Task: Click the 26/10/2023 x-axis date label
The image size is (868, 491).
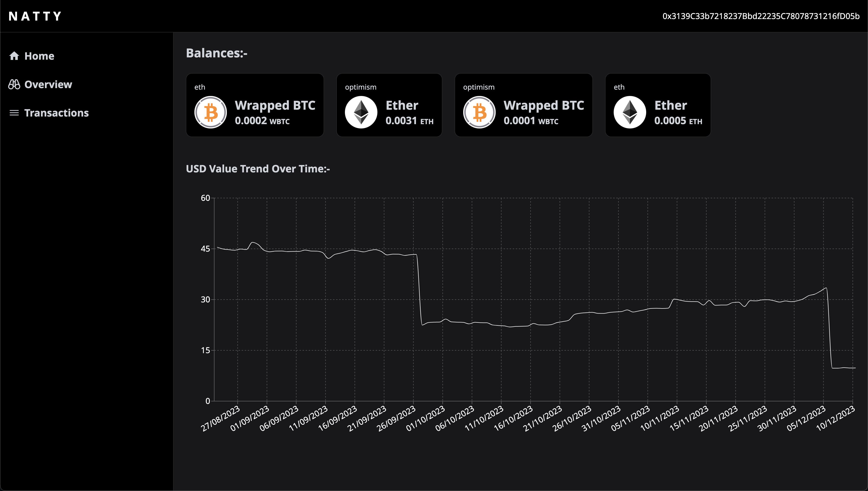Action: click(572, 418)
